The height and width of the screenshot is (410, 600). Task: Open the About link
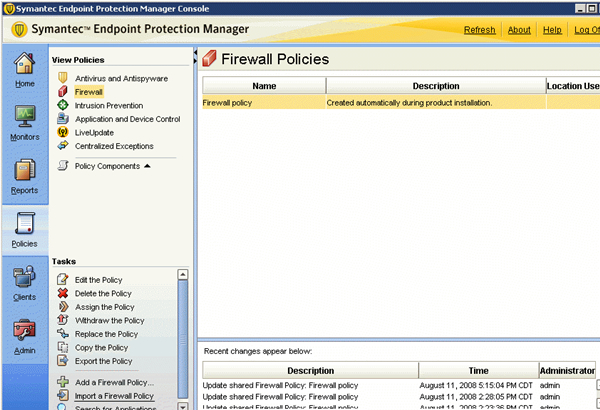point(519,30)
